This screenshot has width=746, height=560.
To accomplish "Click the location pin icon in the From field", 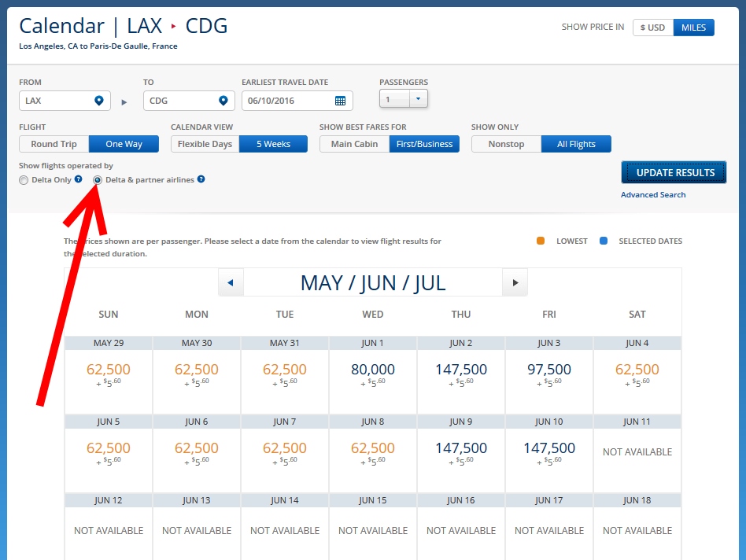I will 99,101.
